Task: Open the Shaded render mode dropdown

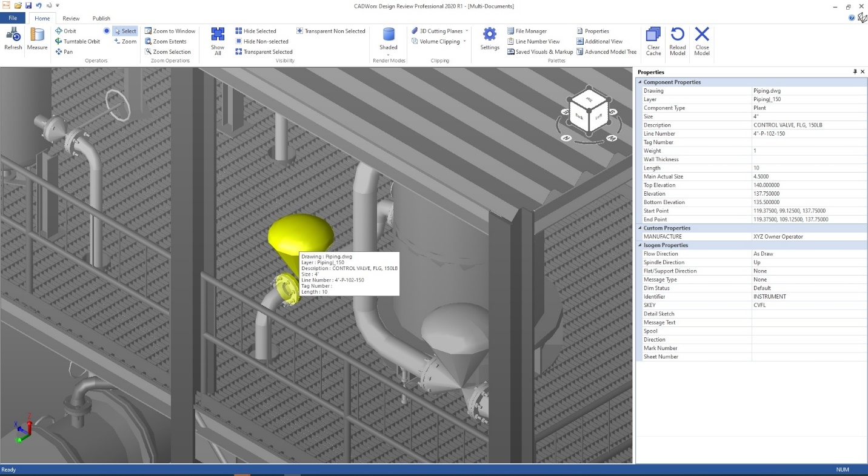Action: (x=389, y=54)
